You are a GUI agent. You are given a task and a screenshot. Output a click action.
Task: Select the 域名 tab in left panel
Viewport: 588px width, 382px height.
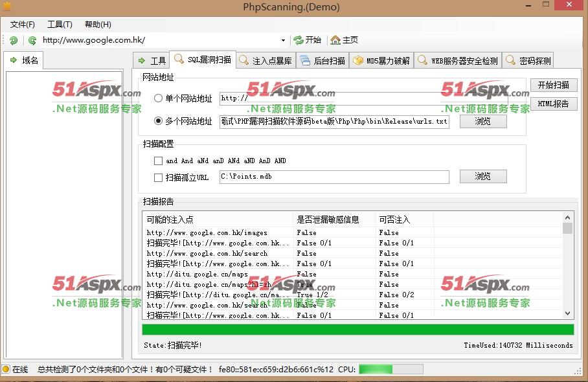click(25, 60)
